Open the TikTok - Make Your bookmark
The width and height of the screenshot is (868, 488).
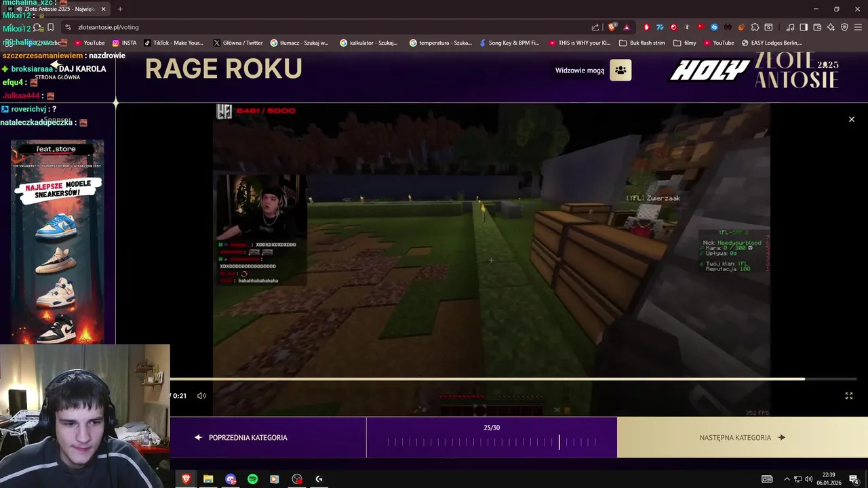[x=174, y=43]
